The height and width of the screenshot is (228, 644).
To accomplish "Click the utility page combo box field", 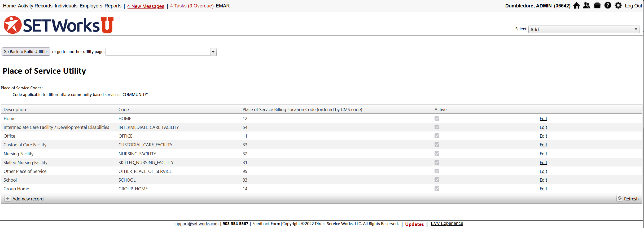I will [158, 52].
